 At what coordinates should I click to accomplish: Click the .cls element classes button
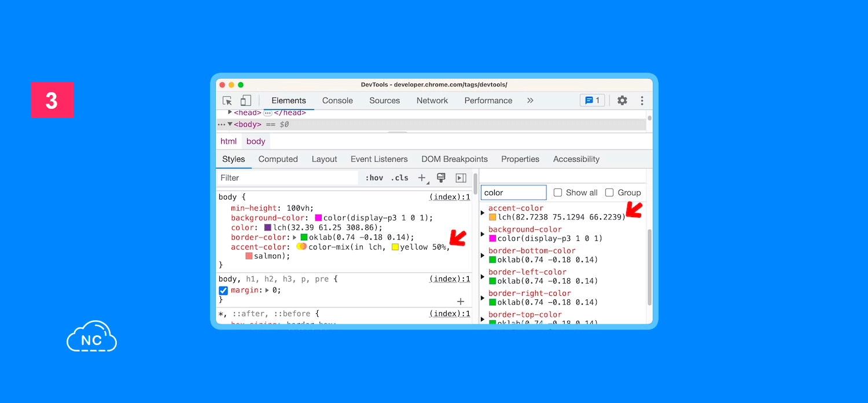tap(399, 178)
